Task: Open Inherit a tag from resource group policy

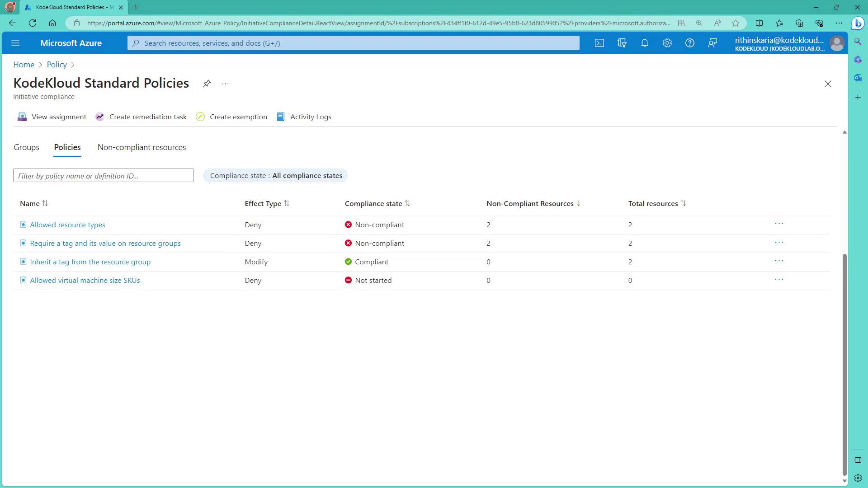Action: (90, 262)
